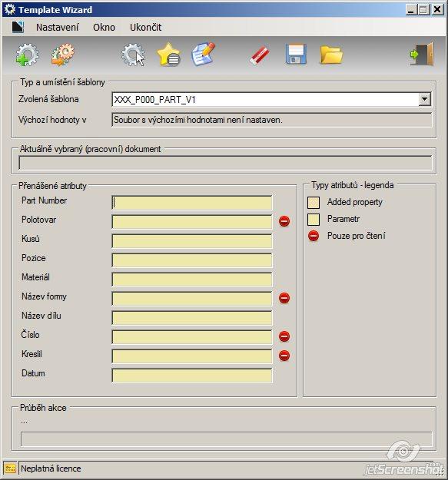The image size is (448, 480).
Task: Click into the Part Number input field
Action: tap(192, 203)
